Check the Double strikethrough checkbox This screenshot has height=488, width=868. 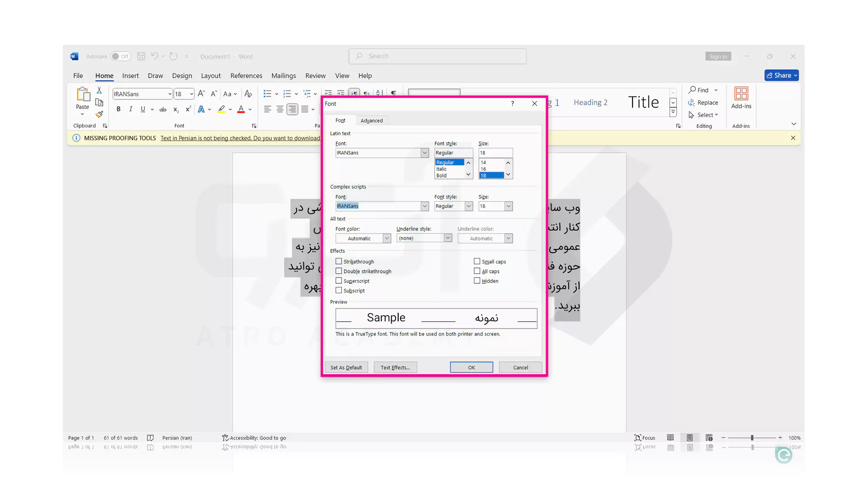pyautogui.click(x=339, y=271)
